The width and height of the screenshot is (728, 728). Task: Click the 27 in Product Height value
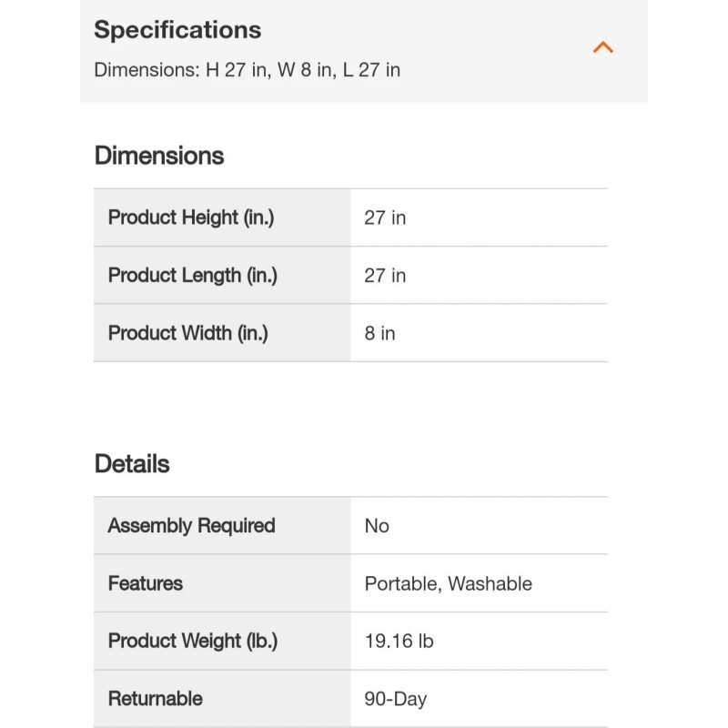tap(385, 217)
